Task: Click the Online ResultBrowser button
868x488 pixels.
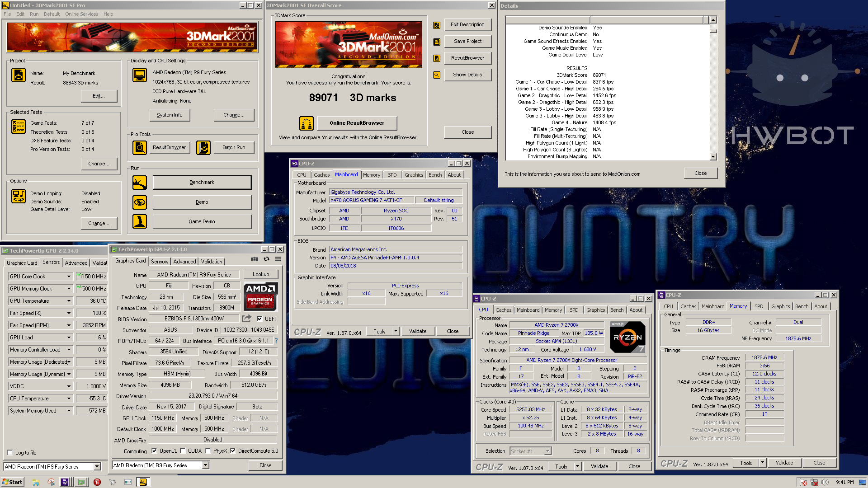Action: coord(357,123)
